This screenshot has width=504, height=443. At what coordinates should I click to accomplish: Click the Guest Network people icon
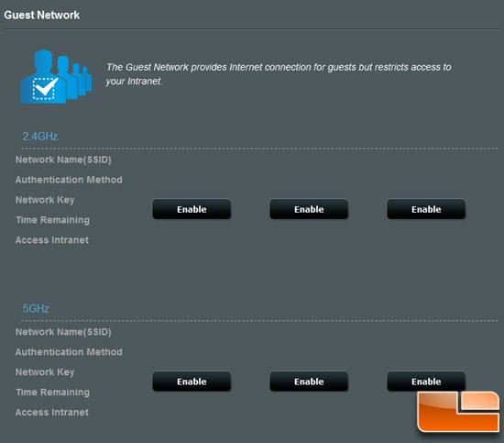pos(56,76)
